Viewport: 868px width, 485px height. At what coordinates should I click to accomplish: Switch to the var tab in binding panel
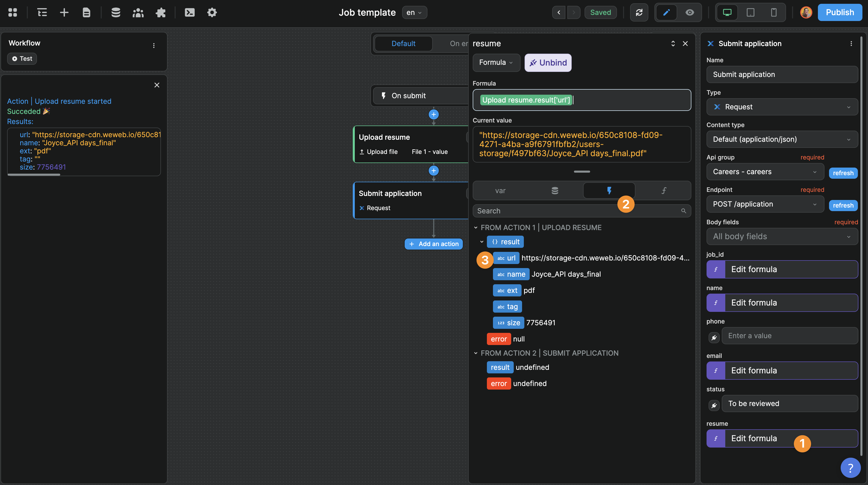(x=500, y=190)
